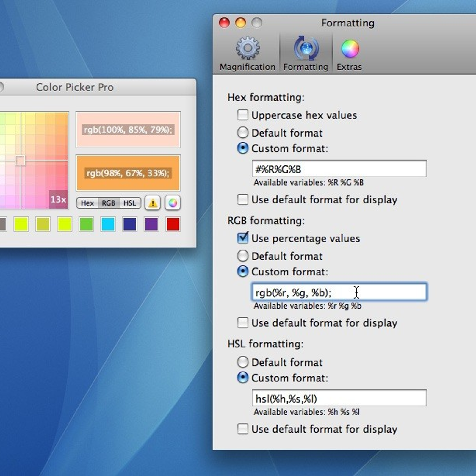Image resolution: width=476 pixels, height=476 pixels.
Task: Toggle Use default format for display under RGB
Action: click(243, 322)
